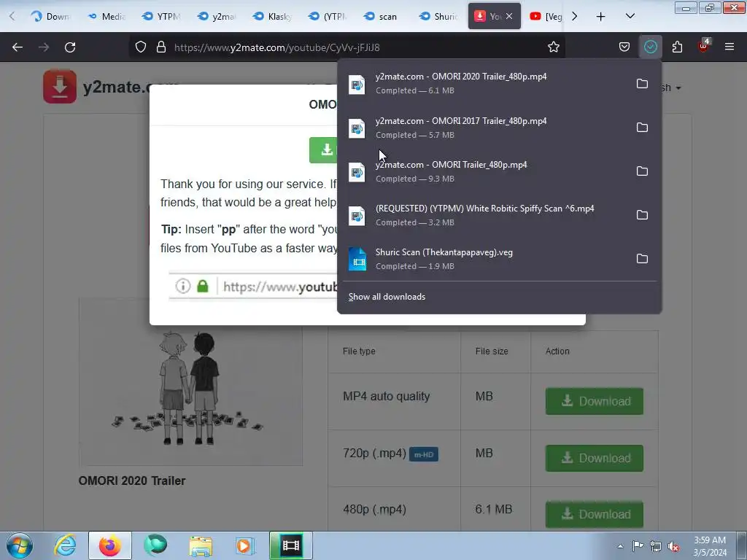Click the Action Center flag icon
The image size is (747, 560).
[x=638, y=546]
